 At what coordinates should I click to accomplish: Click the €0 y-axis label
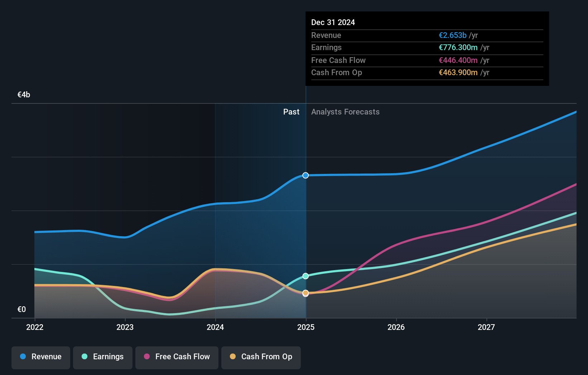(21, 310)
